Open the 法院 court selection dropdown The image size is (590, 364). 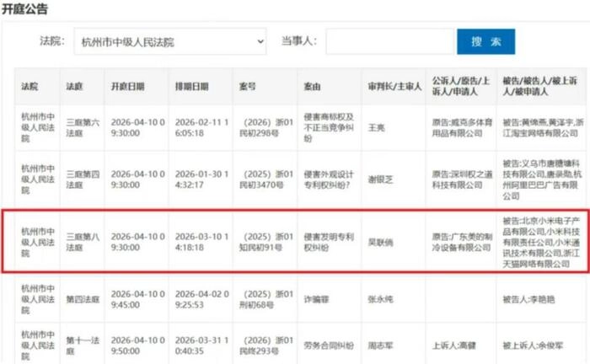coord(171,41)
